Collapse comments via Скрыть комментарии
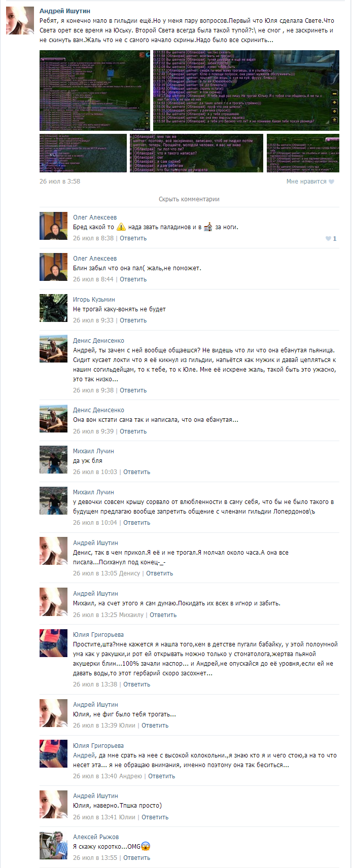Image resolution: width=352 pixels, height=868 pixels. tap(189, 199)
